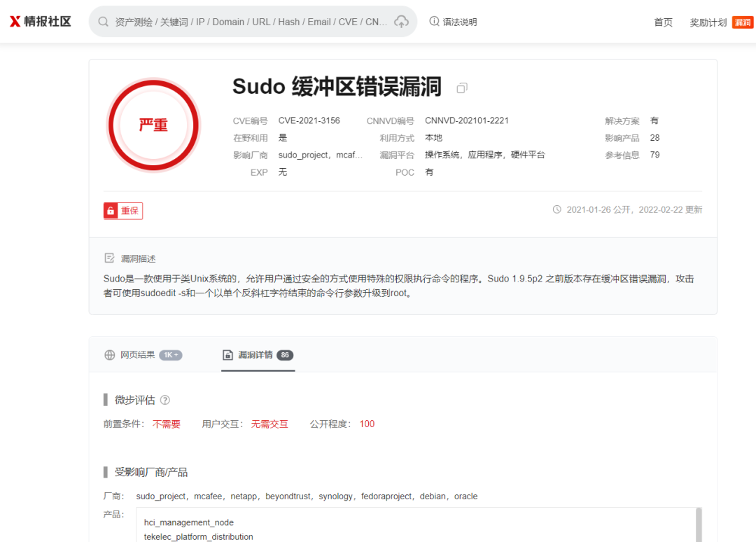Click the 在野利用 value 是

(x=283, y=138)
